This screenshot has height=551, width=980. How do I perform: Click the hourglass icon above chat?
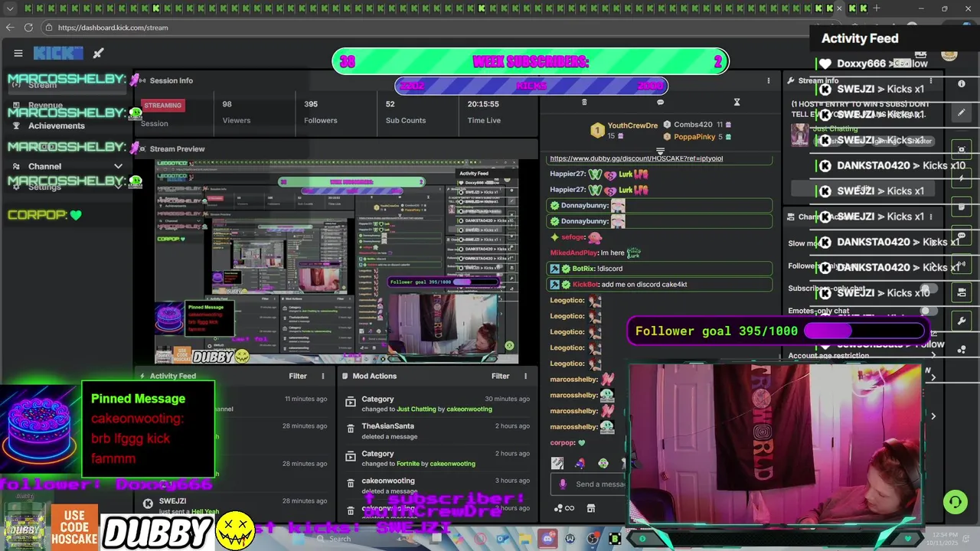[x=737, y=102]
